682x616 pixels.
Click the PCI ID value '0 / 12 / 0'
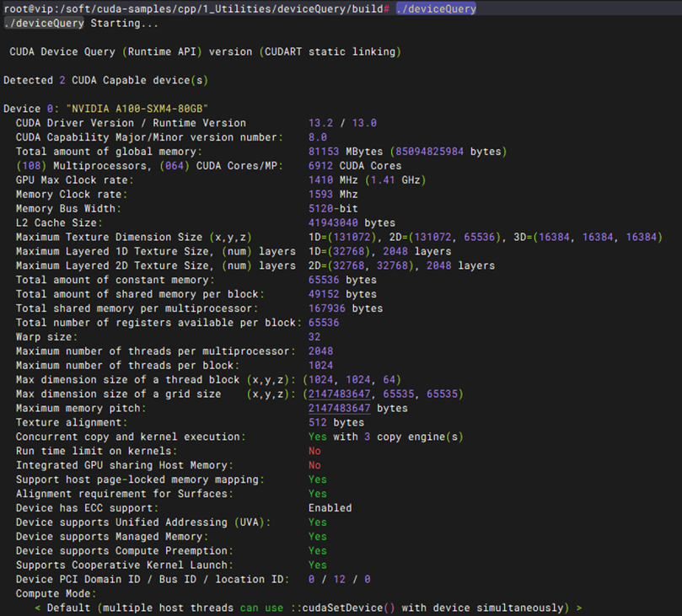(339, 580)
